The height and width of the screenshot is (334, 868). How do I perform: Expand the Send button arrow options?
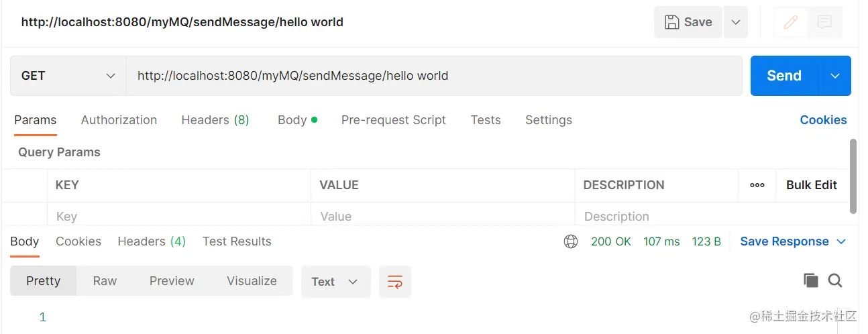click(835, 76)
